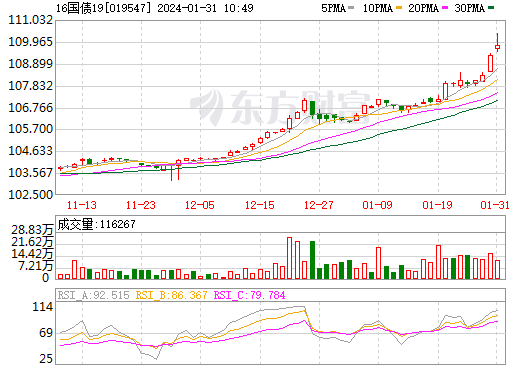Screen dimensions: 520x365
Task: Select the 12-27 date axis label
Action: (319, 205)
